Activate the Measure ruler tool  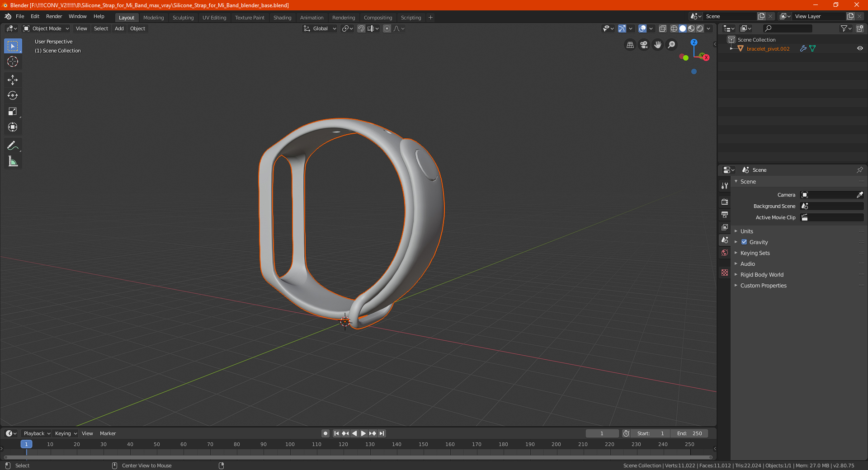pyautogui.click(x=13, y=161)
